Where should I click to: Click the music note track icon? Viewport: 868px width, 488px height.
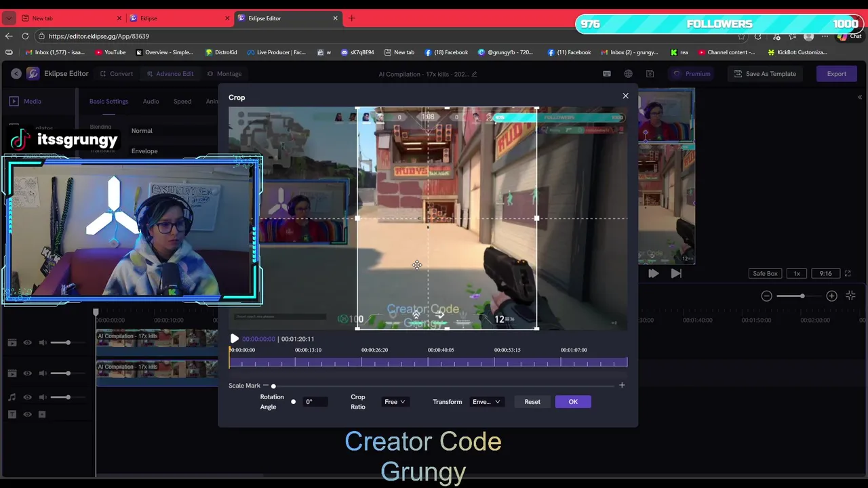12,397
